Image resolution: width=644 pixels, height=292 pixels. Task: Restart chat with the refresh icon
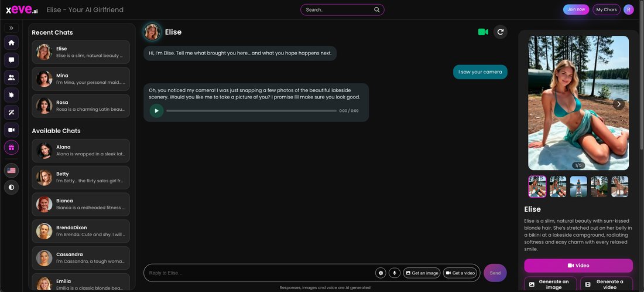tap(500, 32)
